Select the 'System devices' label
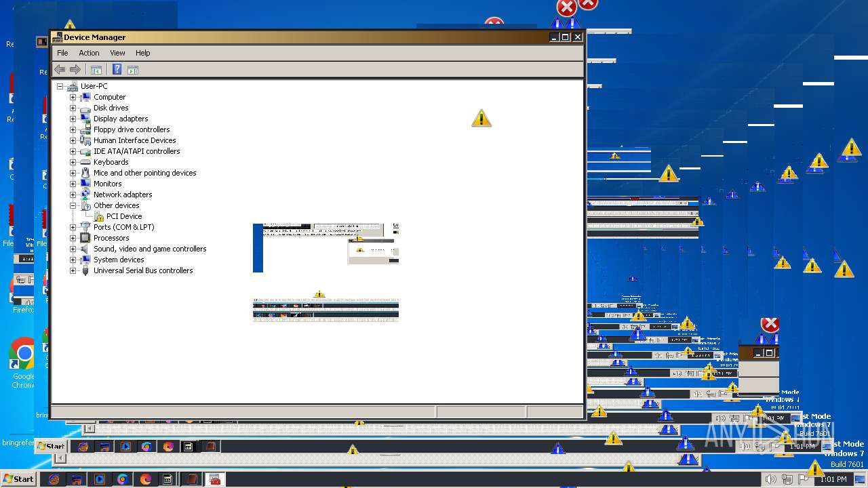868x488 pixels. click(119, 260)
